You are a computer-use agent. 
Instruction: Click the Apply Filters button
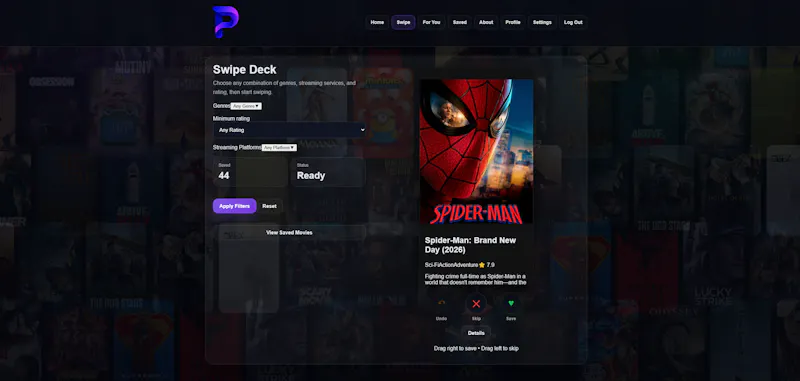coord(234,206)
